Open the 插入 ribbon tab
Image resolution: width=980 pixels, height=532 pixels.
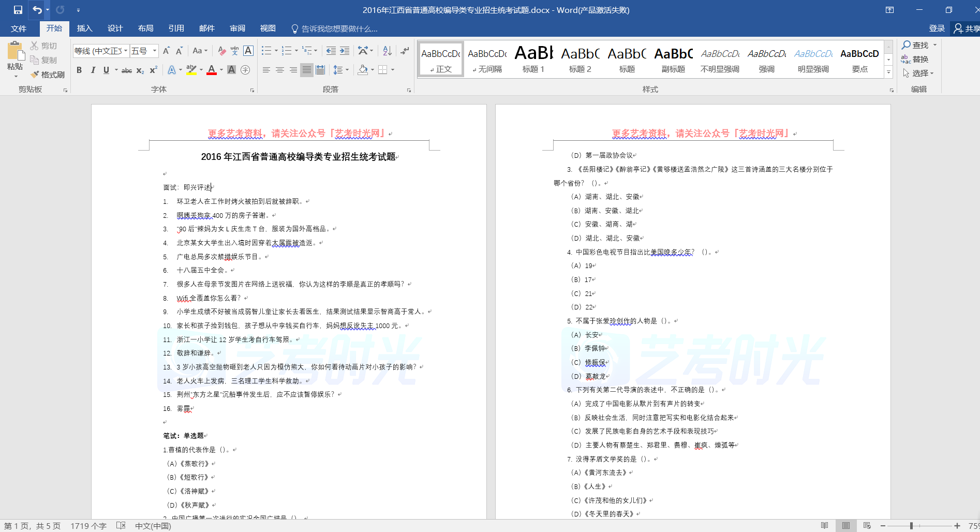(84, 28)
